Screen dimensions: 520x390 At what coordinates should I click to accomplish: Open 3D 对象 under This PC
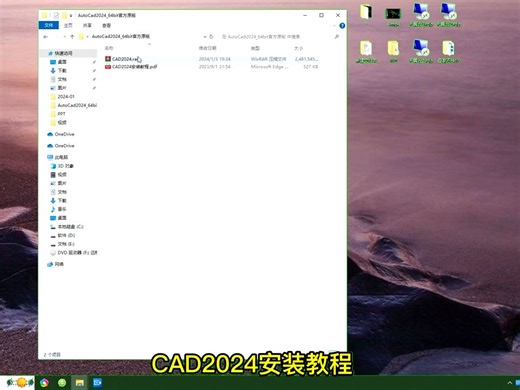click(x=65, y=166)
